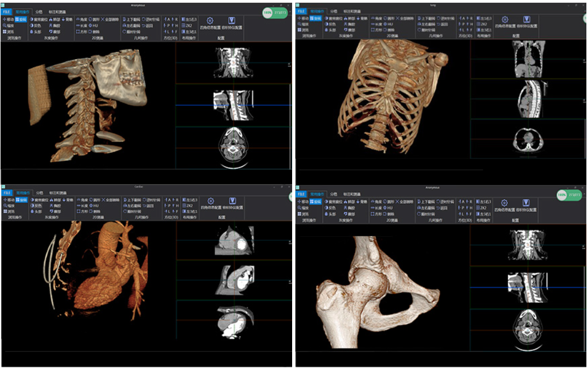Activate Rotate (旋转) tool in hip window
588x371 pixels.
[315, 202]
